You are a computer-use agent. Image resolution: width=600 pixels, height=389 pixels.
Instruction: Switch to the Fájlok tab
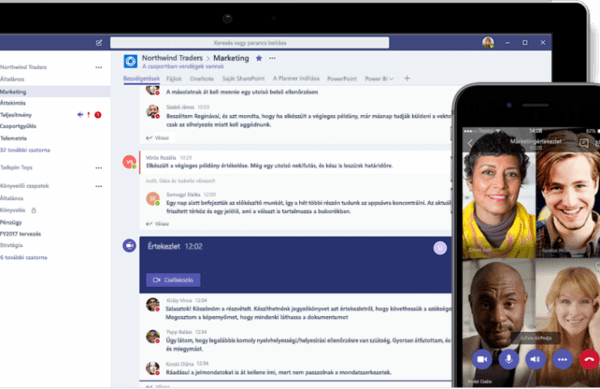click(x=174, y=79)
